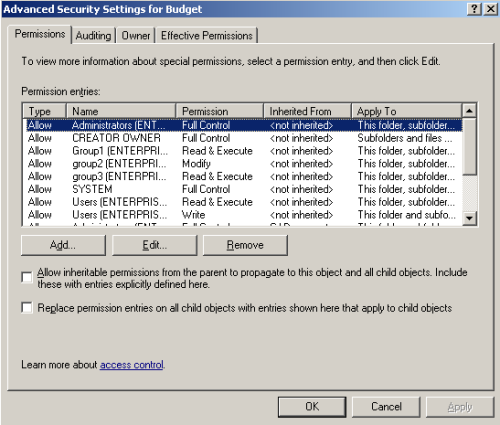Confirm the dialog with the OK button
The width and height of the screenshot is (500, 425).
pos(312,407)
